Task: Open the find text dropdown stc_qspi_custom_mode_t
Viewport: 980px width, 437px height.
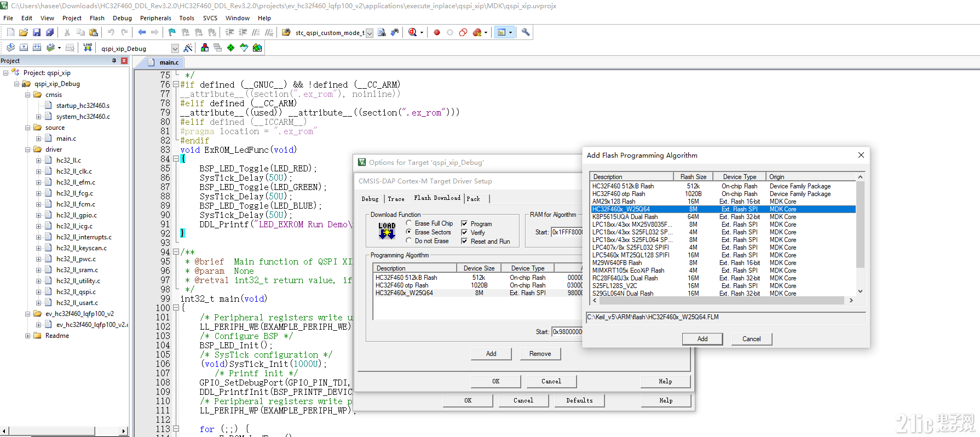Action: [369, 33]
